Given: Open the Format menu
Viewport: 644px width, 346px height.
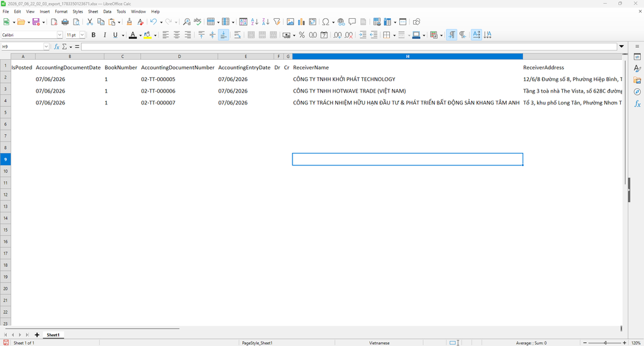Looking at the screenshot, I should coord(61,11).
